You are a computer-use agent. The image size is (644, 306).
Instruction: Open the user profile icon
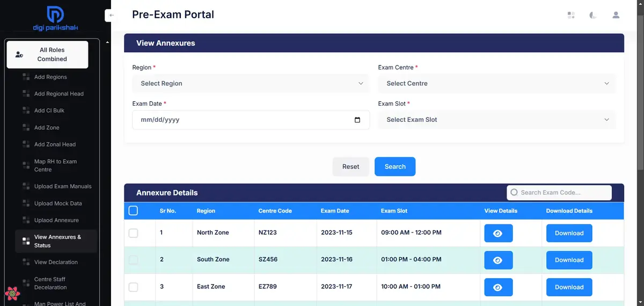(x=616, y=15)
